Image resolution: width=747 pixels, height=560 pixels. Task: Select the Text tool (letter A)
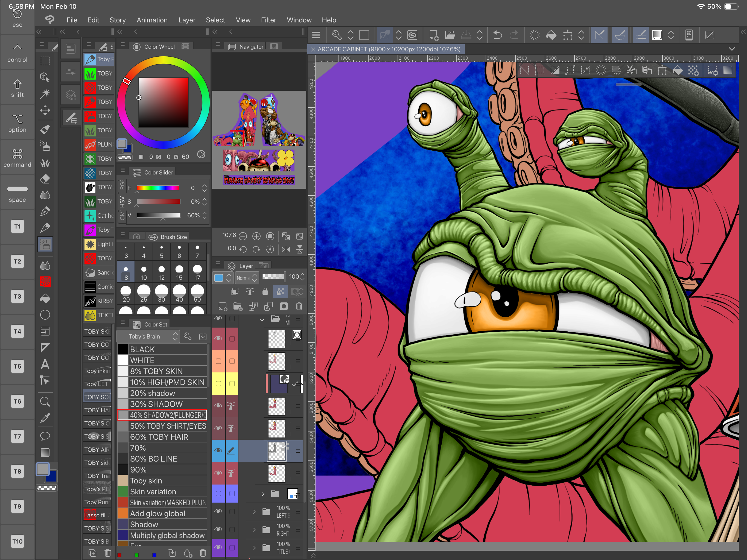point(45,364)
